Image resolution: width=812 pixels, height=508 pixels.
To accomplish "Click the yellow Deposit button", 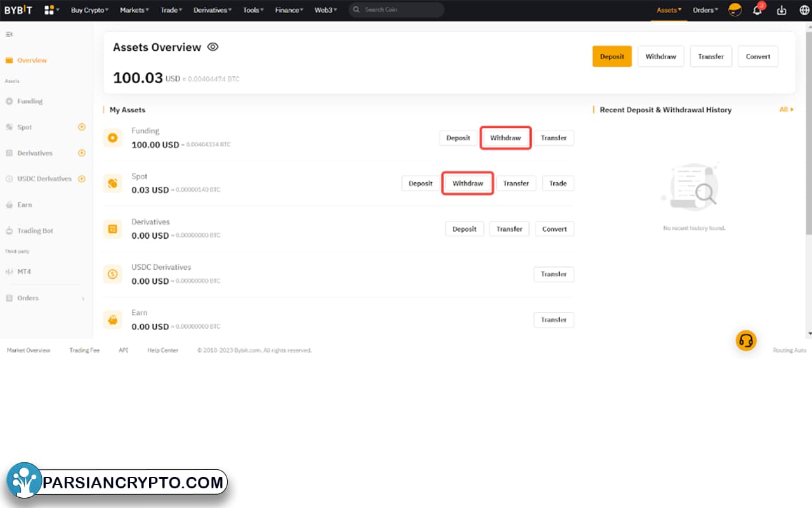I will point(612,57).
